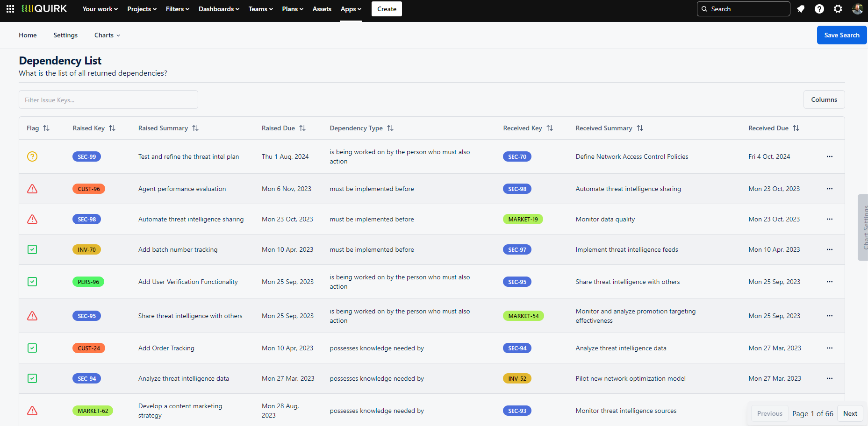Sort by Raised Key column
The width and height of the screenshot is (868, 426).
112,128
